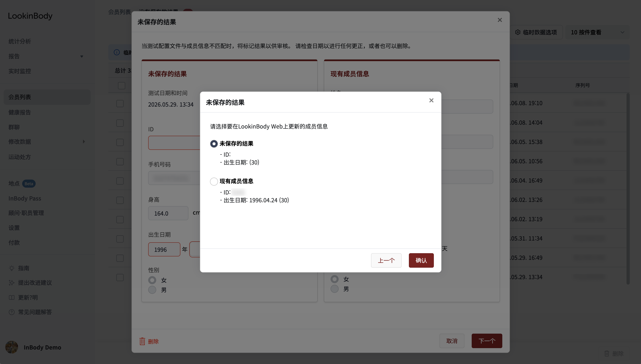Select the 现有成员信息 radio option
641x364 pixels.
click(x=214, y=181)
